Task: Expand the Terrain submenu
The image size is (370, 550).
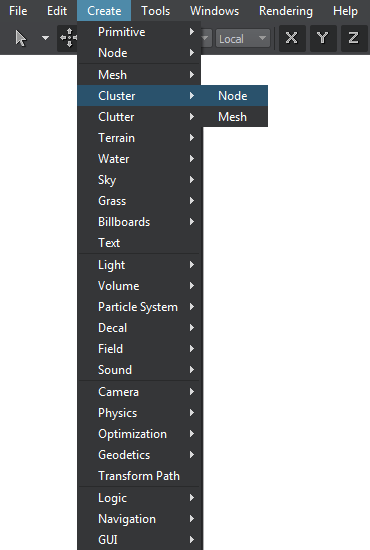Action: coord(139,138)
